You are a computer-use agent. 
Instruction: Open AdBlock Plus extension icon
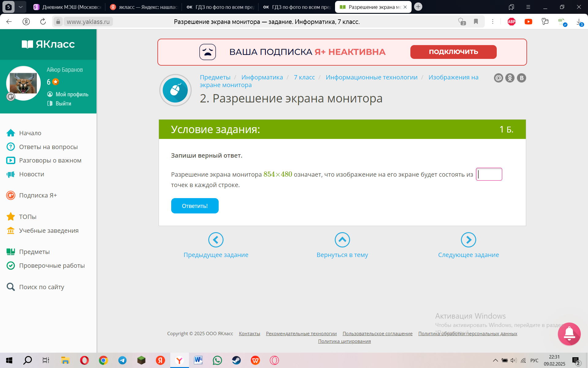511,22
